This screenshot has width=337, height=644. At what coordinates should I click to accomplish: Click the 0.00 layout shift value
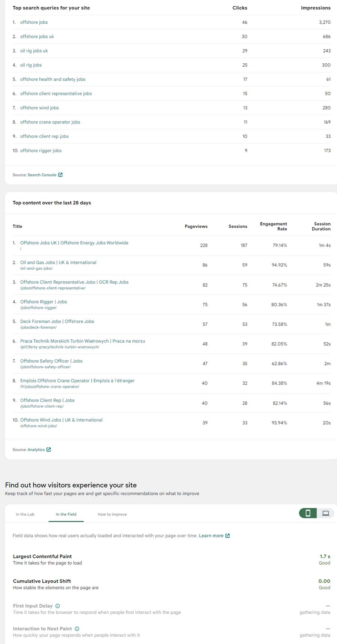click(324, 581)
